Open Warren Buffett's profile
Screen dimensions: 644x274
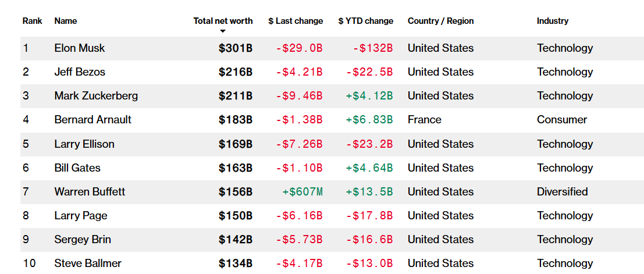coord(90,191)
